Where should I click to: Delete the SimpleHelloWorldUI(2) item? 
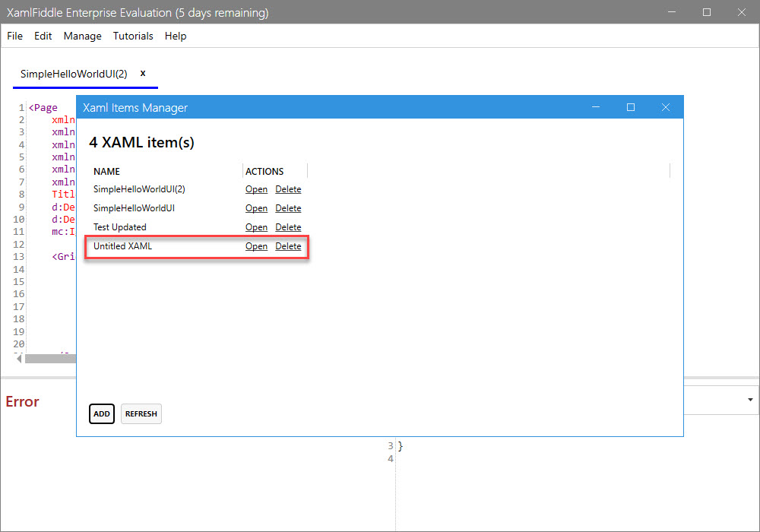[288, 189]
